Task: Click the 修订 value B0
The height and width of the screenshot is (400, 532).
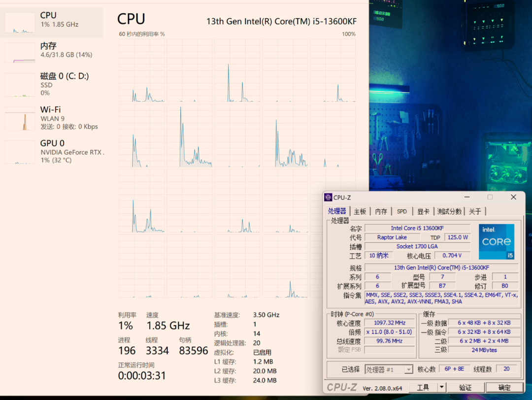Action: pos(505,286)
